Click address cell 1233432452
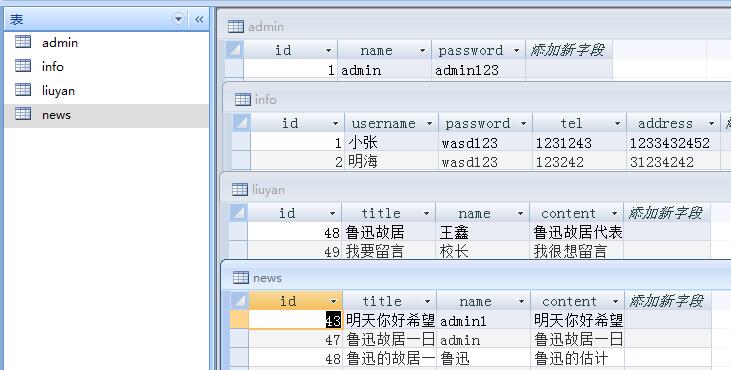731x370 pixels. (x=673, y=143)
